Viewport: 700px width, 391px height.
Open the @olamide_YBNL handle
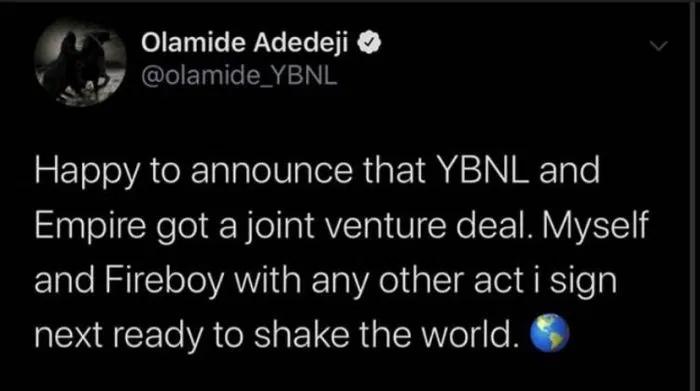pos(239,76)
